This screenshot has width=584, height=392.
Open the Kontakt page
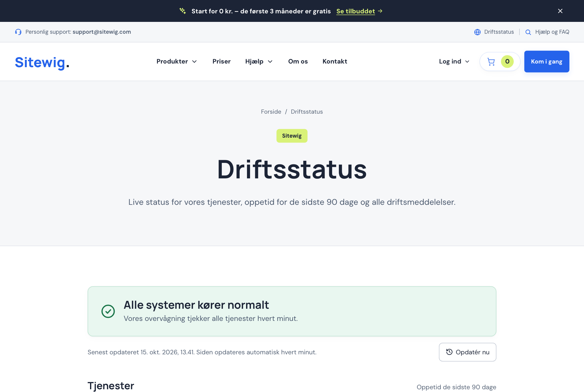click(335, 61)
